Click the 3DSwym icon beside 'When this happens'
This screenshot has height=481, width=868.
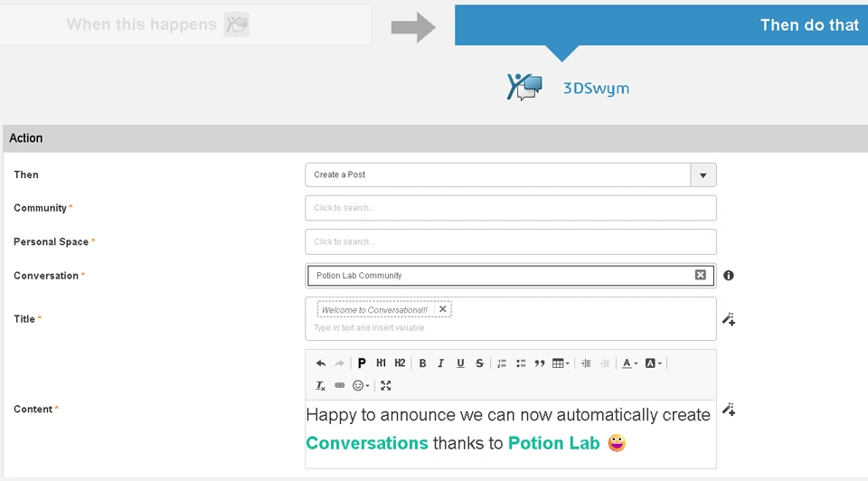pyautogui.click(x=236, y=24)
